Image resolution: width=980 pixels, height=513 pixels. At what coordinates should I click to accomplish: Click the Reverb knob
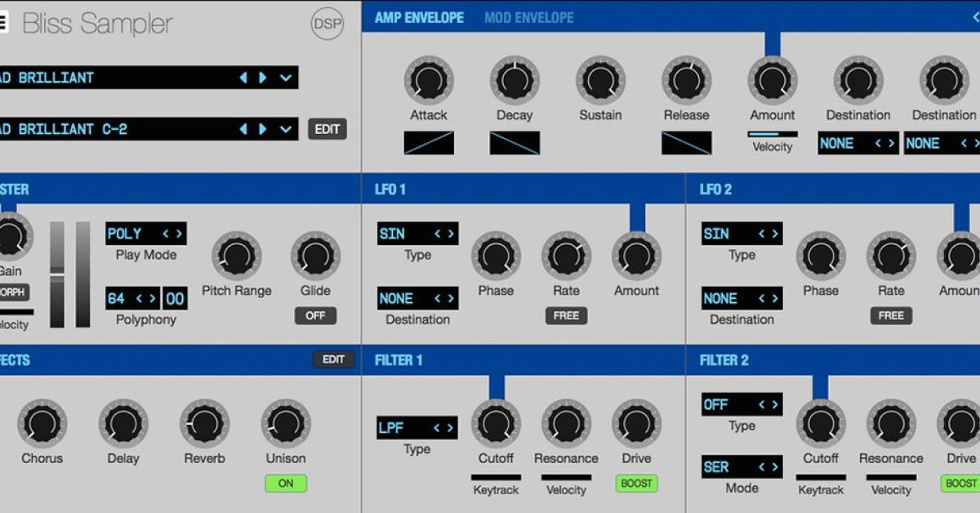[x=204, y=423]
